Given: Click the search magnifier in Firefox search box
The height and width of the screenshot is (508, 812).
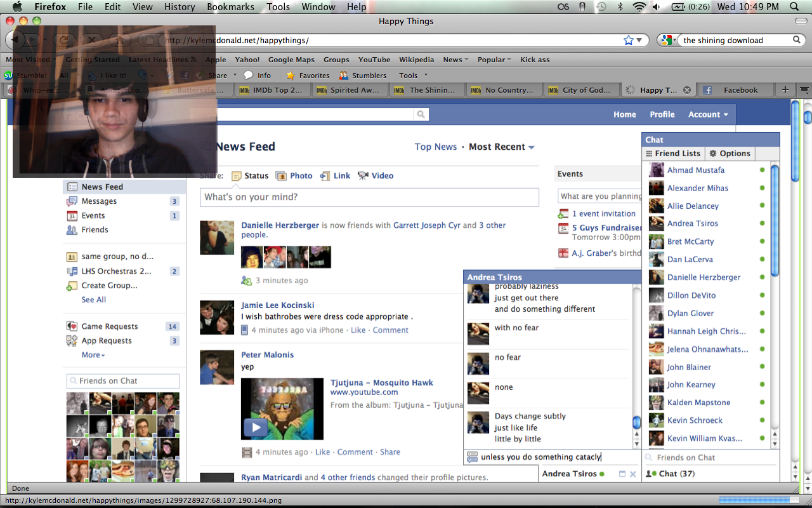Looking at the screenshot, I should coord(797,40).
